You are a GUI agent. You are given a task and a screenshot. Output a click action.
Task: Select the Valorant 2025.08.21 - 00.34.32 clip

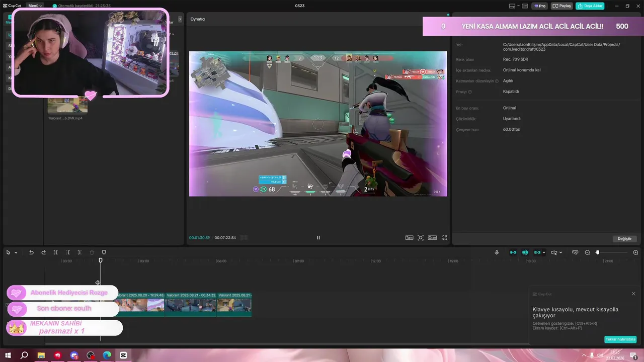[191, 305]
